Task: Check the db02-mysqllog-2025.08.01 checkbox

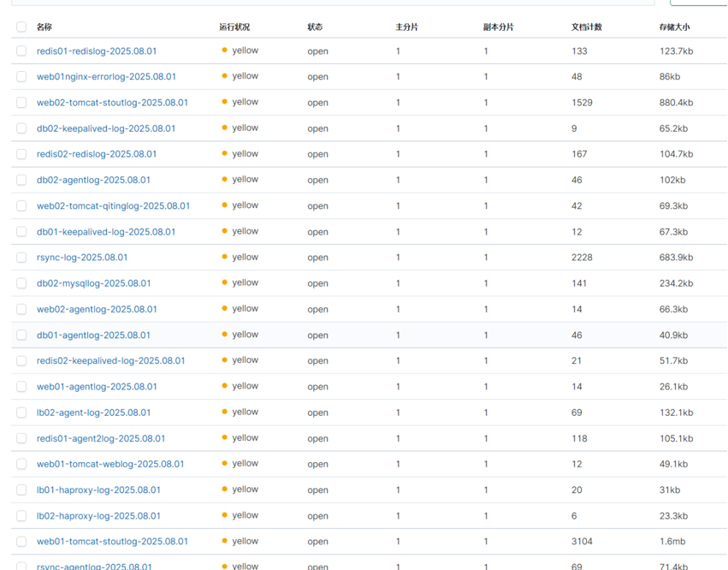Action: (x=21, y=283)
